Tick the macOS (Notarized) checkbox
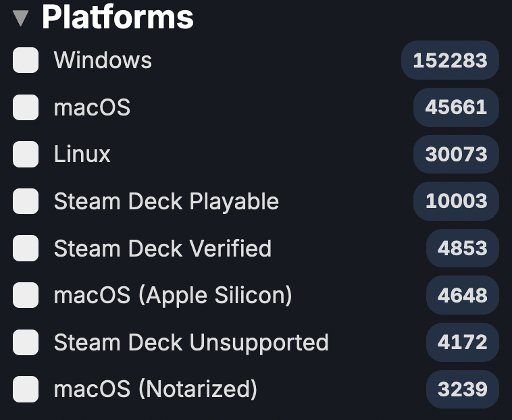The image size is (512, 420). click(26, 389)
